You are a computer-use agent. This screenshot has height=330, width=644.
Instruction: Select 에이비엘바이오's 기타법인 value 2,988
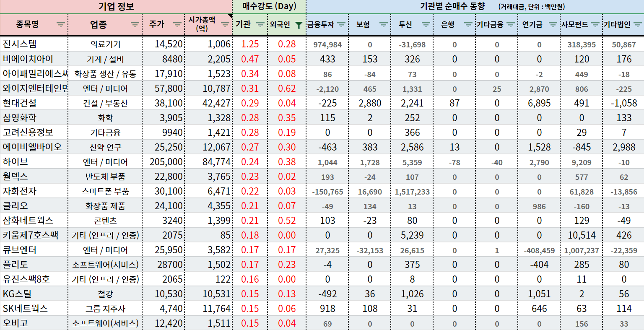[x=624, y=147]
